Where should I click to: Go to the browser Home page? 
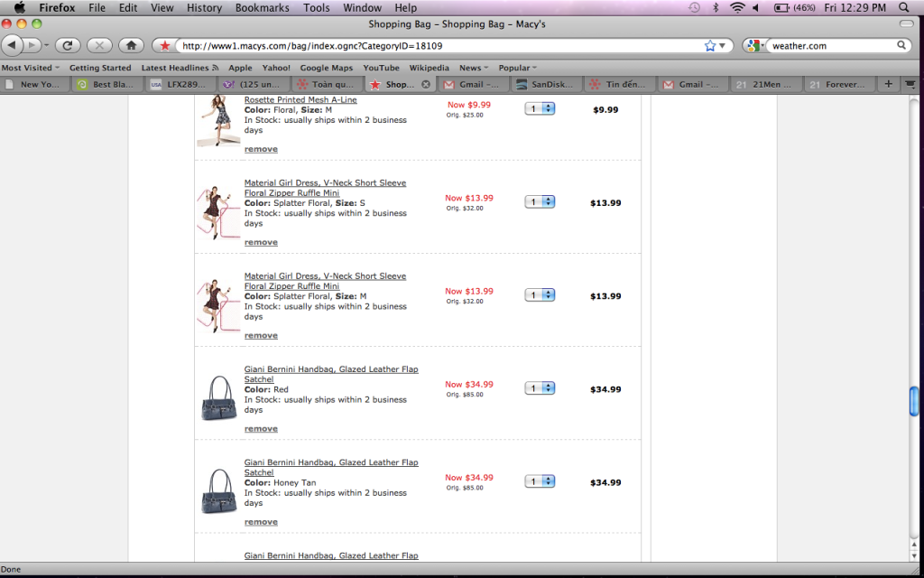(131, 45)
